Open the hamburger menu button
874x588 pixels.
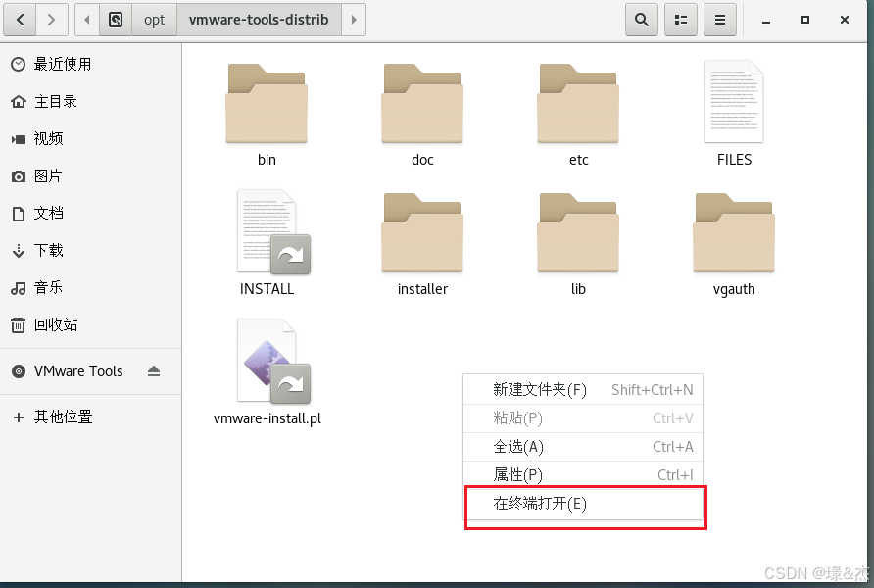[x=719, y=20]
